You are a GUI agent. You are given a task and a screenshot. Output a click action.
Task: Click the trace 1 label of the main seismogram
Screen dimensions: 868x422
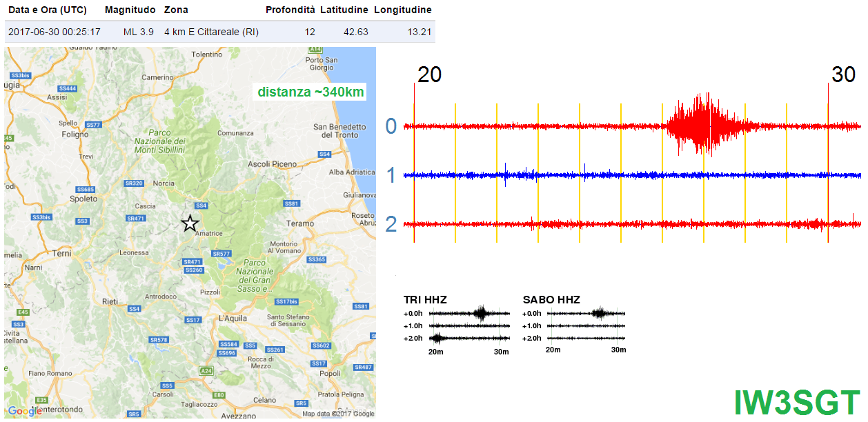(391, 176)
